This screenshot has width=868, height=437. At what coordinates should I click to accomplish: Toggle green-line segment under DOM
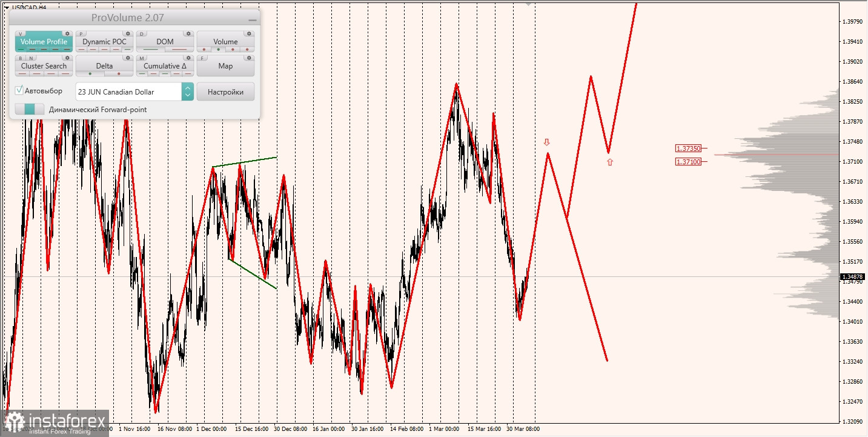click(151, 49)
